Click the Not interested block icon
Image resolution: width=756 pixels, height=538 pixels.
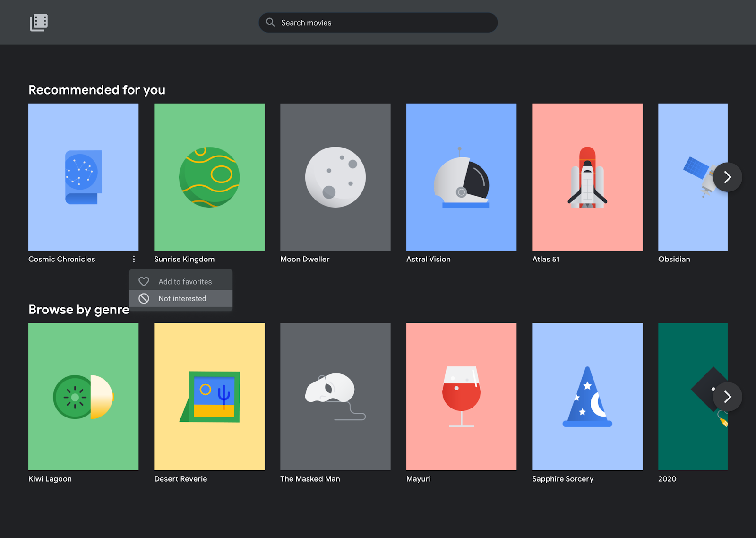(x=144, y=299)
